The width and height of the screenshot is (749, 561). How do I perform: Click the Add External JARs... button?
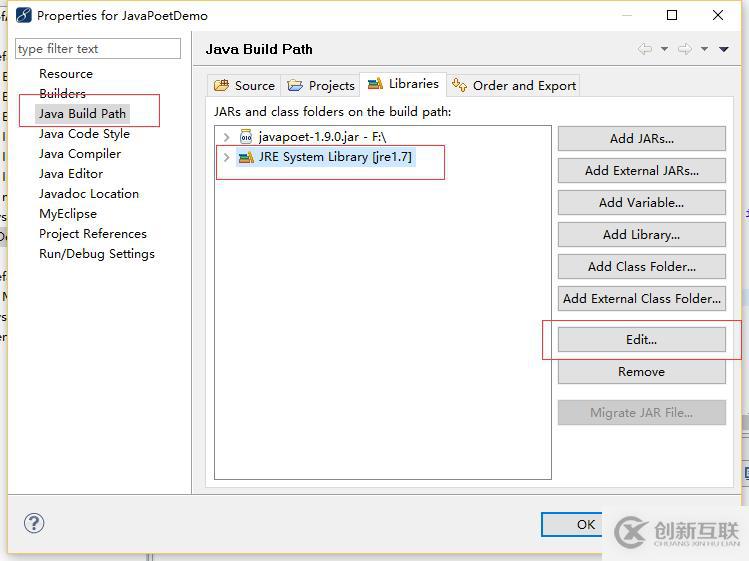click(x=642, y=171)
